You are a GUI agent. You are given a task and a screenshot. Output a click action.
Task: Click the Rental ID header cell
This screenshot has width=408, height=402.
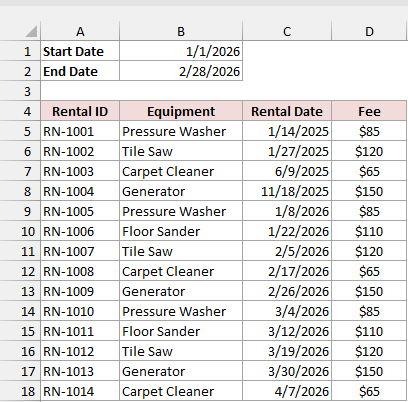coord(80,111)
